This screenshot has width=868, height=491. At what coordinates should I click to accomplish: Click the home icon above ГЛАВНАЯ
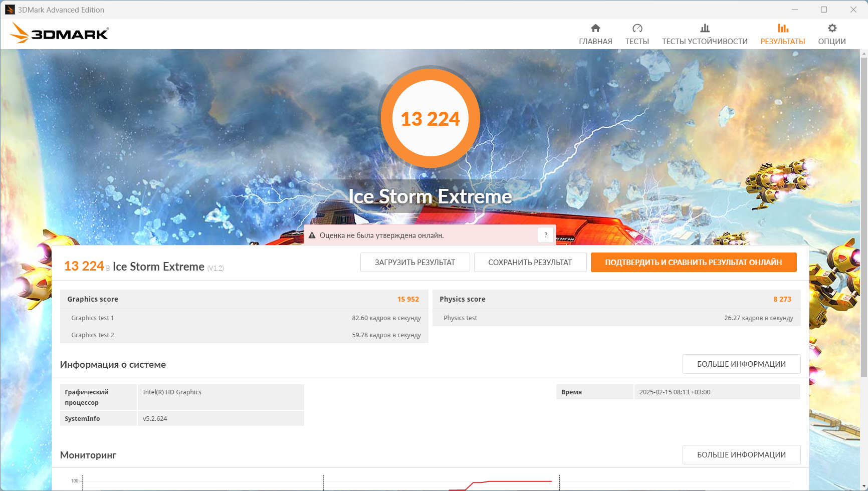[595, 28]
